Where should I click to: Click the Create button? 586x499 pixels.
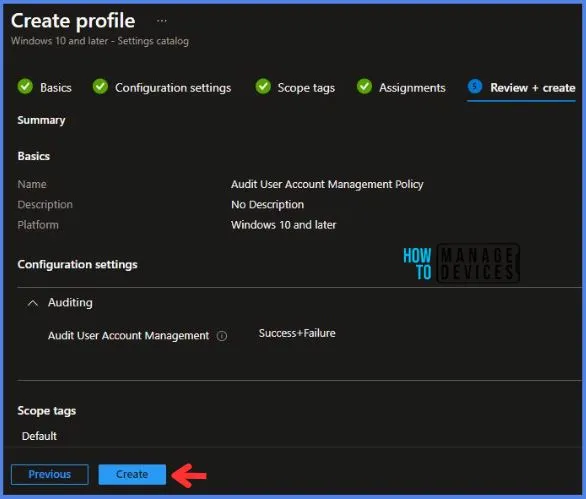(132, 474)
